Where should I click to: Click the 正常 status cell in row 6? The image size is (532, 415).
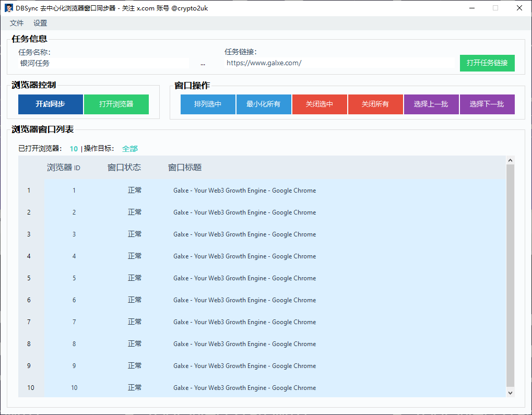coord(135,300)
